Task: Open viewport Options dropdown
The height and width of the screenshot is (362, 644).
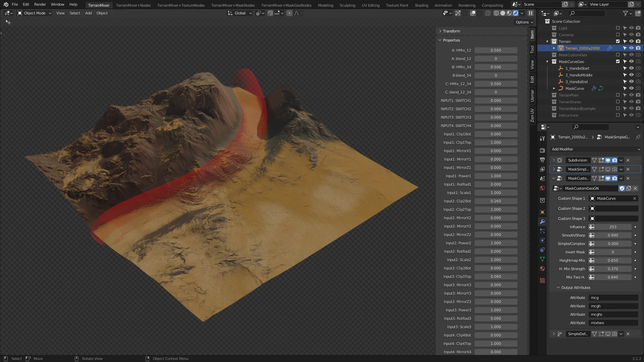Action: [524, 22]
